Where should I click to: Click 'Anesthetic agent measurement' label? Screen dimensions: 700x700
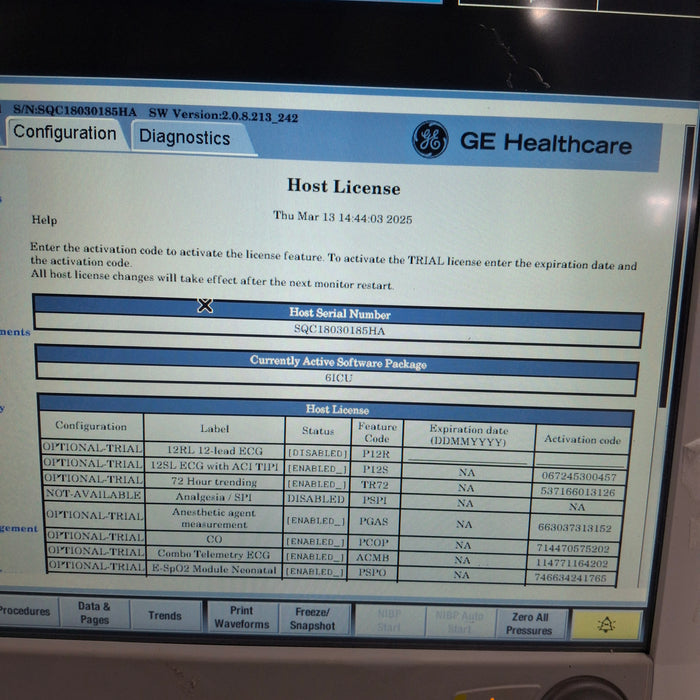point(214,518)
